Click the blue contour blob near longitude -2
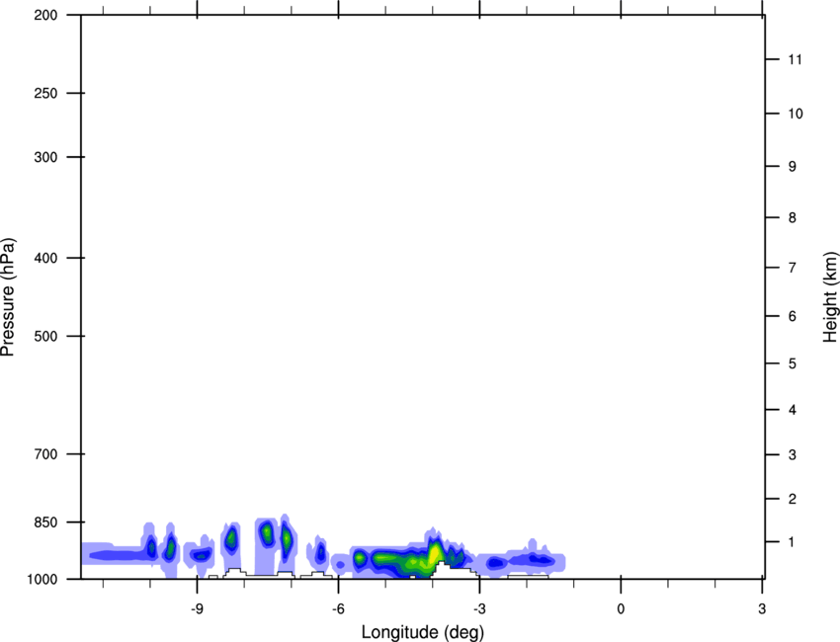This screenshot has height=642, width=840. [x=532, y=560]
